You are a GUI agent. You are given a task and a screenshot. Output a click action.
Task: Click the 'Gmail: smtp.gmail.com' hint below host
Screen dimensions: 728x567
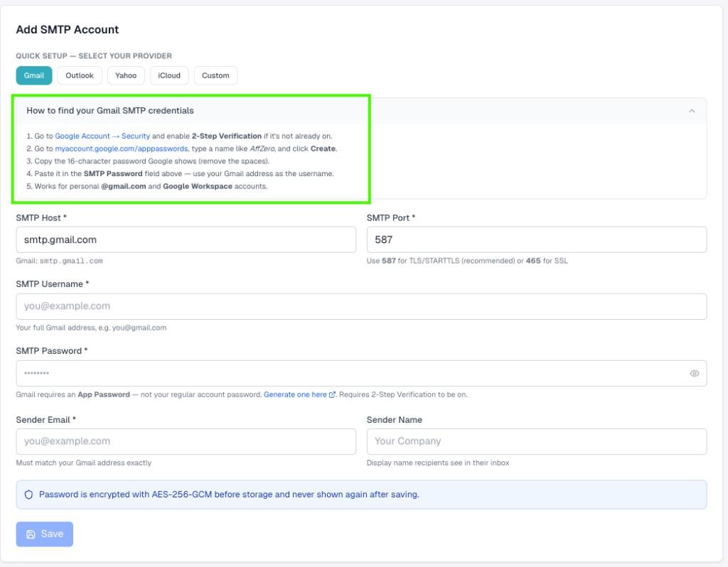point(60,261)
